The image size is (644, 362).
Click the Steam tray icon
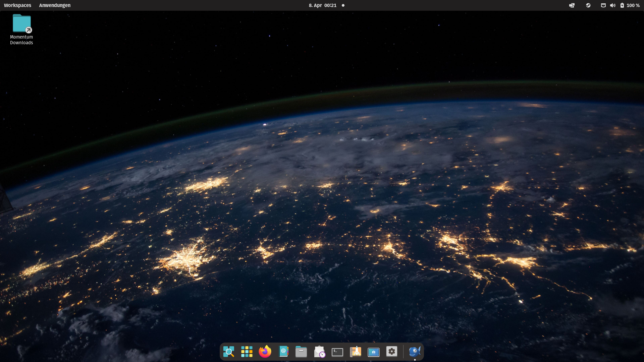pyautogui.click(x=588, y=5)
